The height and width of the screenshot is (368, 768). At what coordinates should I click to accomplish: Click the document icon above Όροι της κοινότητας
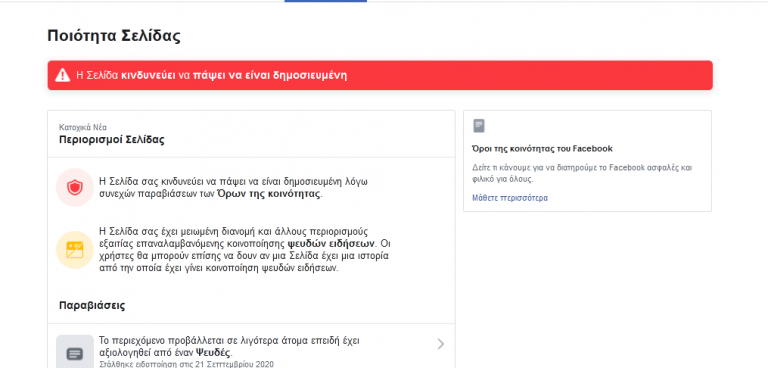[x=479, y=126]
